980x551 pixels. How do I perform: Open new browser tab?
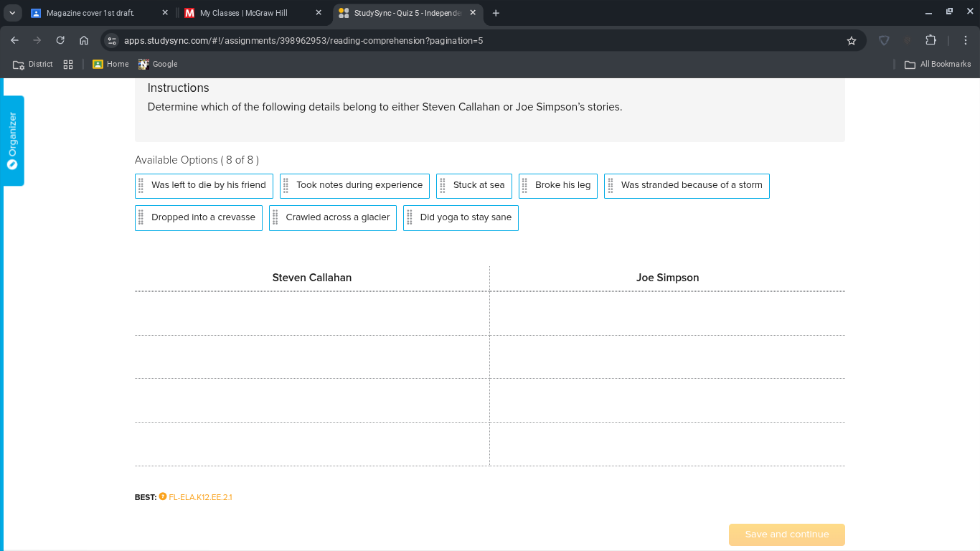496,13
